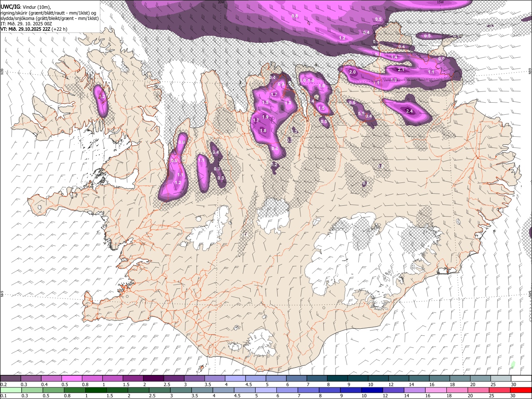The width and height of the screenshot is (532, 399).
Task: Select the bright pink upper swatch for 0.5–0.8
Action: 71,379
